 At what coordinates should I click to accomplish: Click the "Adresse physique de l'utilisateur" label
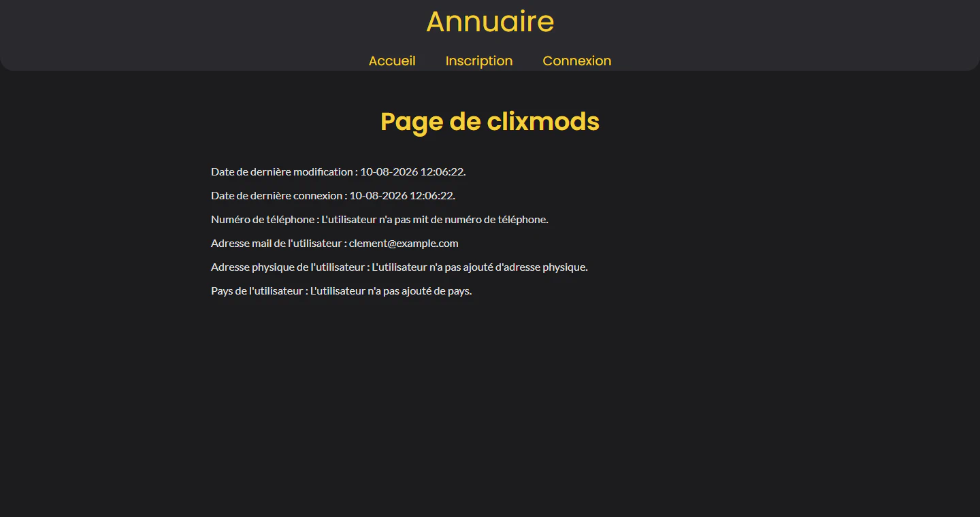tap(288, 267)
